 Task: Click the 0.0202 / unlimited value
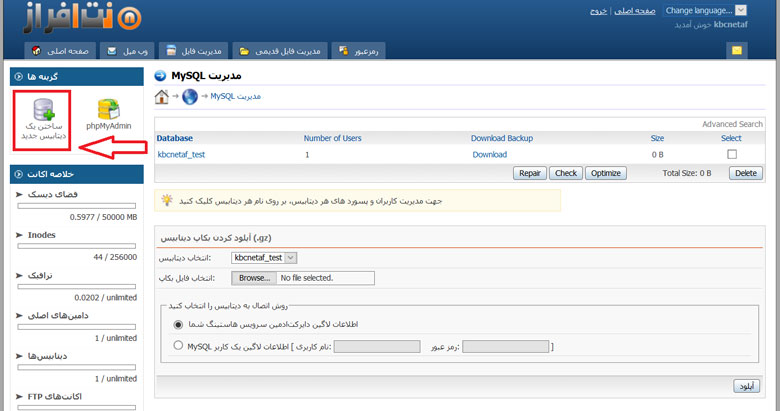point(105,298)
